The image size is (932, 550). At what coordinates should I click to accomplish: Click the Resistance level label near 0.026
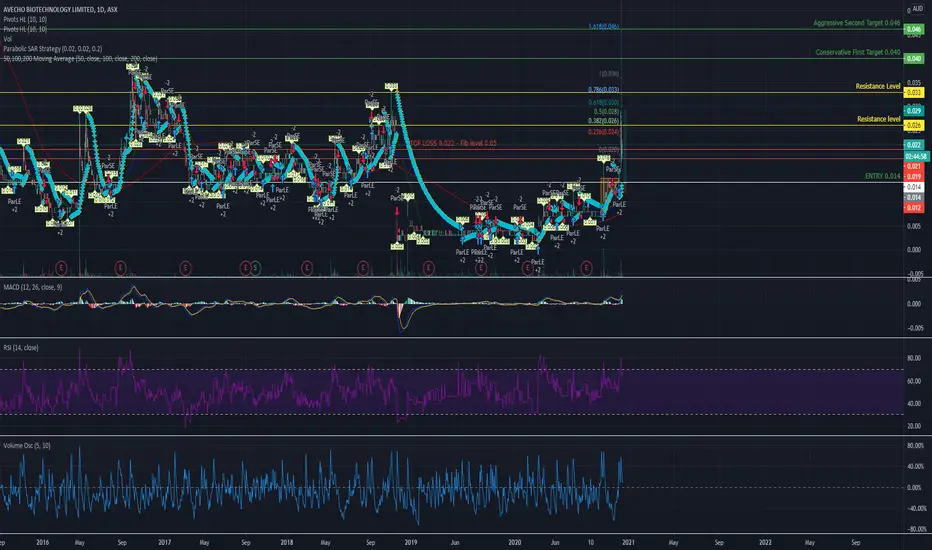pos(879,119)
